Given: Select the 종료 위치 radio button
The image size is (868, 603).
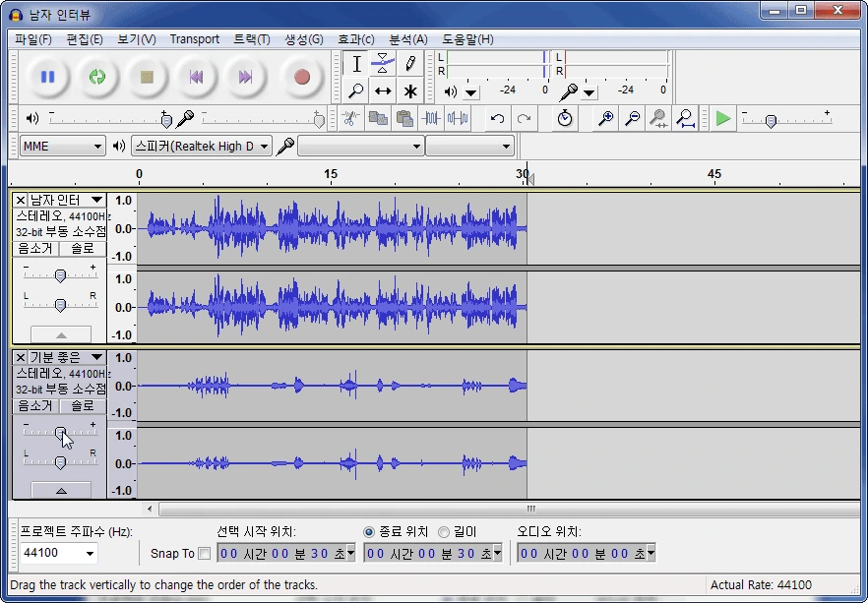Looking at the screenshot, I should (370, 531).
